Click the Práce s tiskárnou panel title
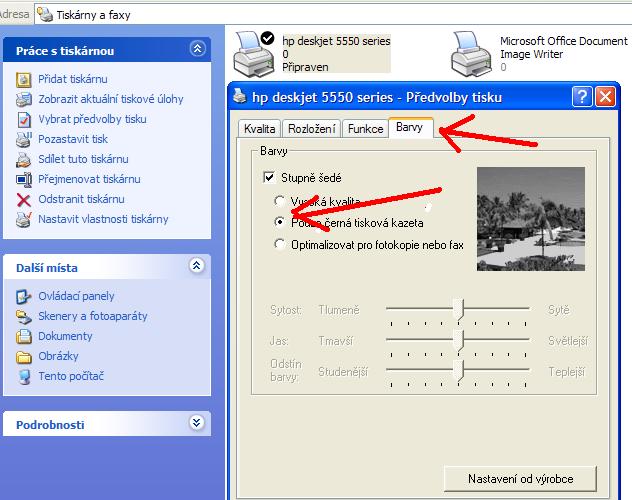The width and height of the screenshot is (632, 500). [65, 51]
